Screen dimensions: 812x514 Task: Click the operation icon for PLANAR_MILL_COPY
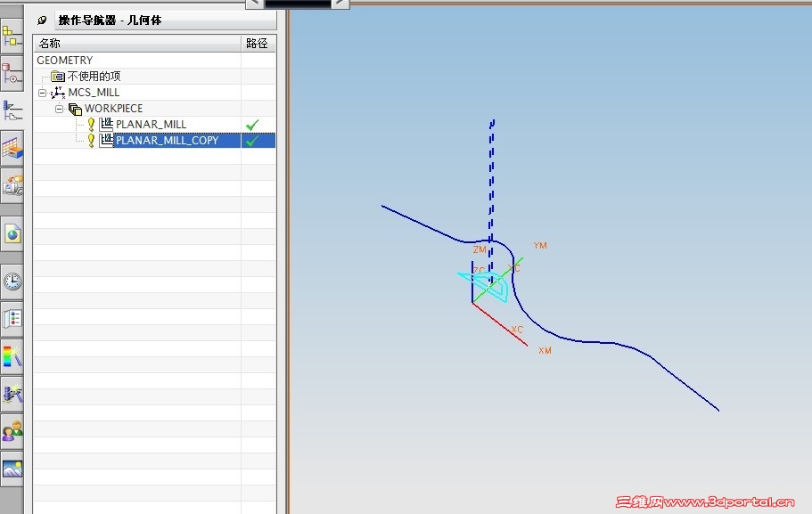click(x=106, y=140)
